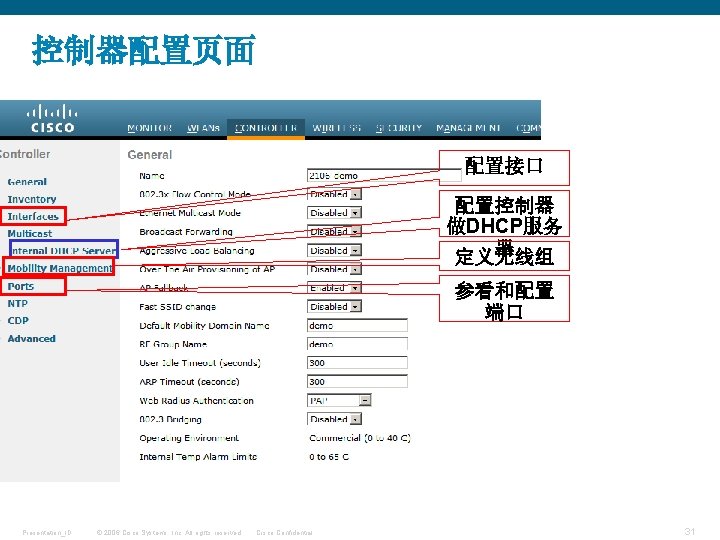Open the MANAGEMENT tab
Screen dimensions: 720x540
tap(468, 128)
